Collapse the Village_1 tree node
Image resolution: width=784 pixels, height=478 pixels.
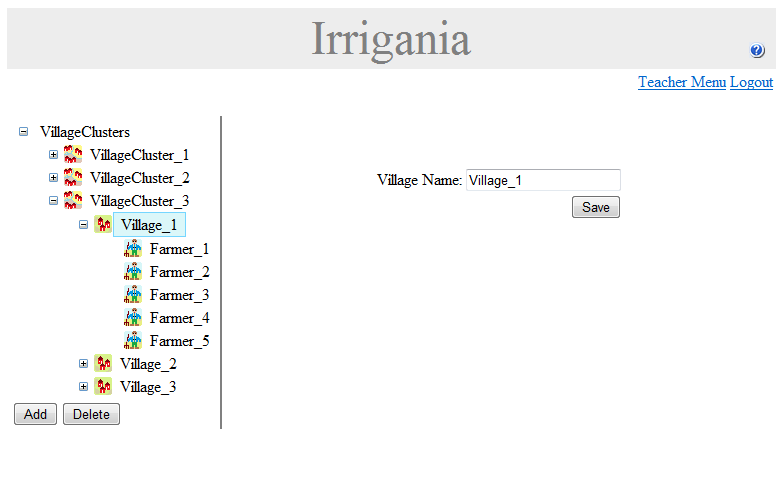coord(84,225)
